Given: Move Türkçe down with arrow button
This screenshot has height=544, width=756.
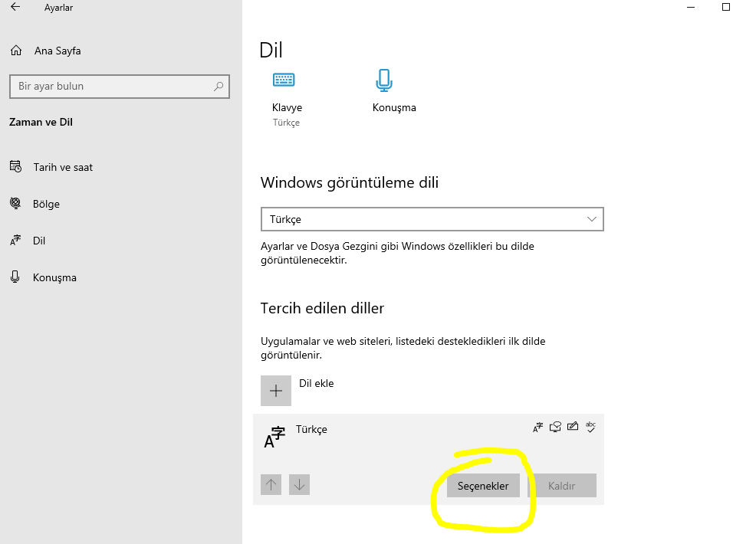Looking at the screenshot, I should pos(300,484).
